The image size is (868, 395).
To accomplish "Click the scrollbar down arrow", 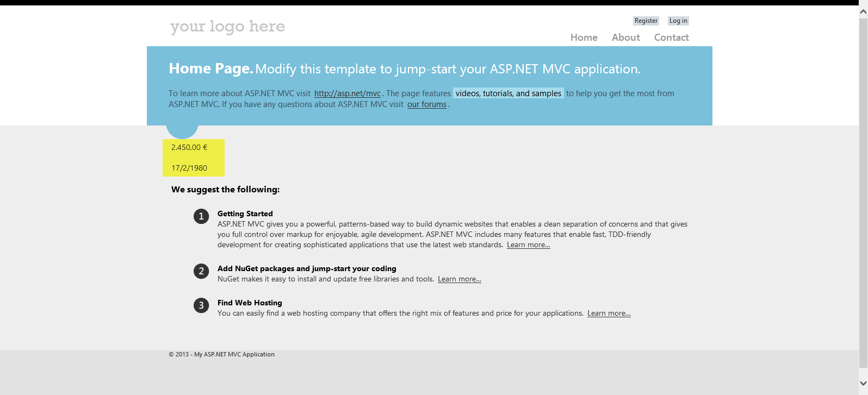I will point(863,384).
